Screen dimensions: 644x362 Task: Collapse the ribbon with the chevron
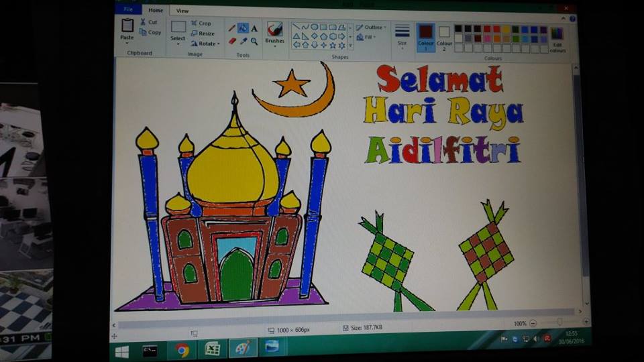563,19
